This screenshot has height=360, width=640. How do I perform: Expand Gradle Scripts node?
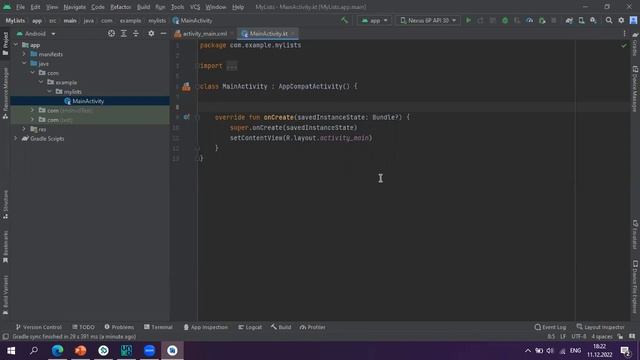(x=16, y=138)
